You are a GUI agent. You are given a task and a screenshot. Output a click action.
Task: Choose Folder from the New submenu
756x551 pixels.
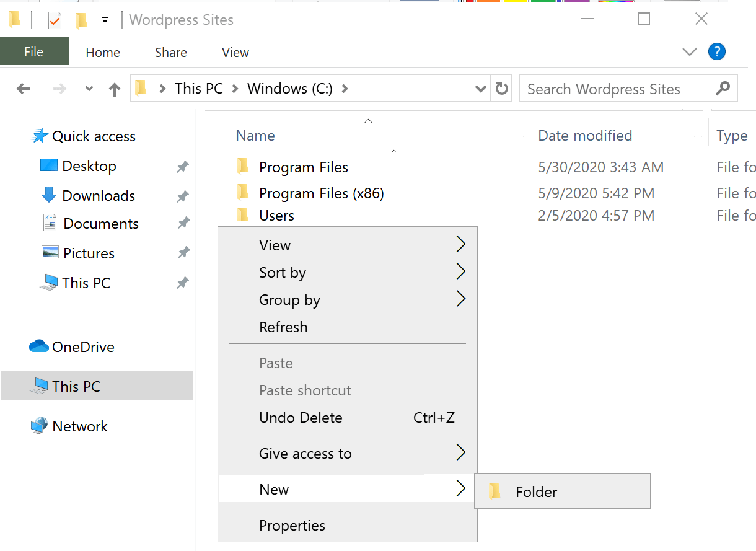(x=537, y=491)
